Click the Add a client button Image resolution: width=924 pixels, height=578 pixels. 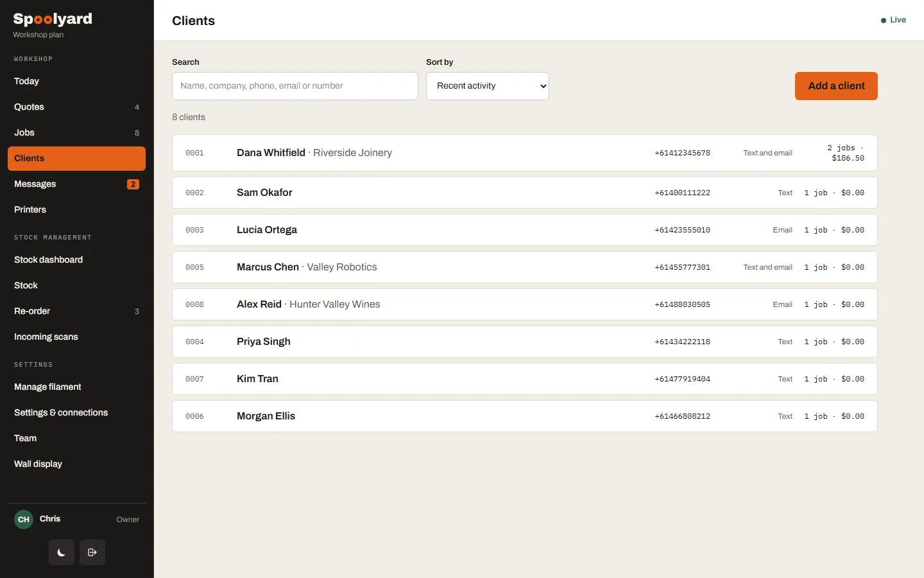(x=836, y=86)
